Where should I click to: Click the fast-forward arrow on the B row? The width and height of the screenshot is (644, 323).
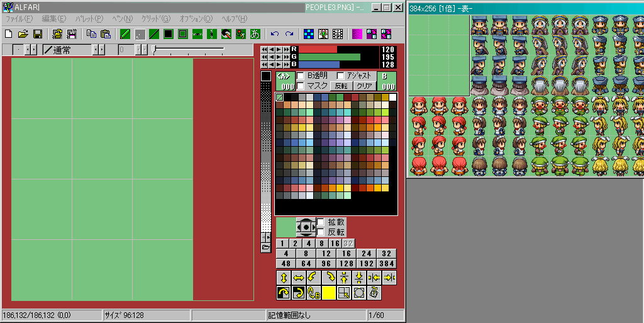point(287,64)
